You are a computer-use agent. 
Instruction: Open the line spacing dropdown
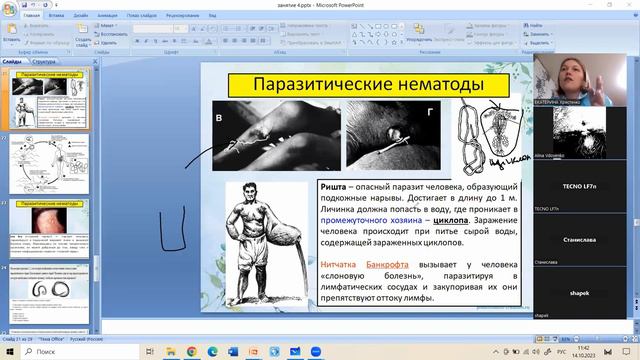271,29
